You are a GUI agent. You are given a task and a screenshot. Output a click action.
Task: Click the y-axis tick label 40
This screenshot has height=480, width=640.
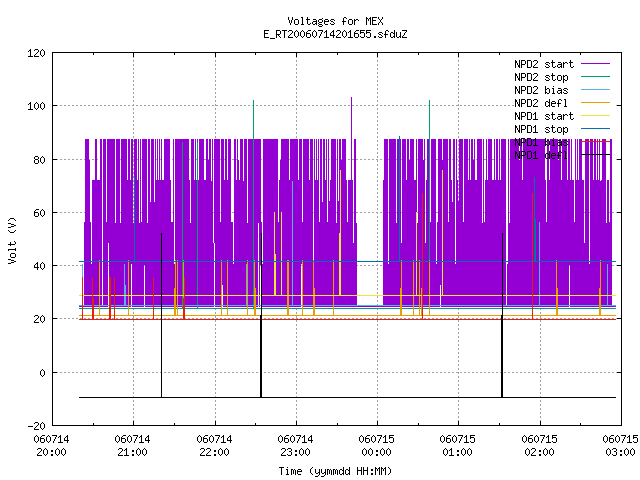click(x=40, y=266)
